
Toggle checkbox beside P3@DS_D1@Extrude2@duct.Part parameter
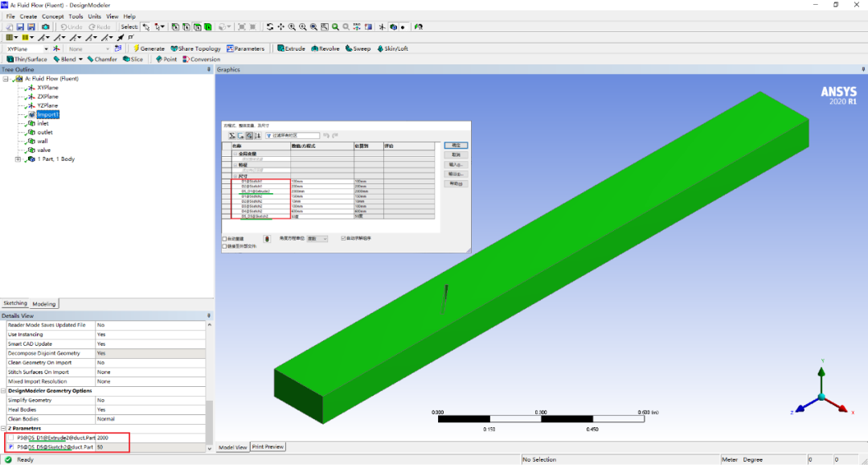pos(11,438)
